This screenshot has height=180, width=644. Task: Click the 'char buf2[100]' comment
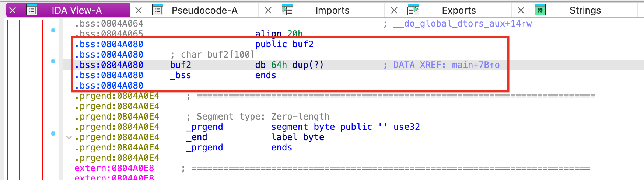[212, 55]
